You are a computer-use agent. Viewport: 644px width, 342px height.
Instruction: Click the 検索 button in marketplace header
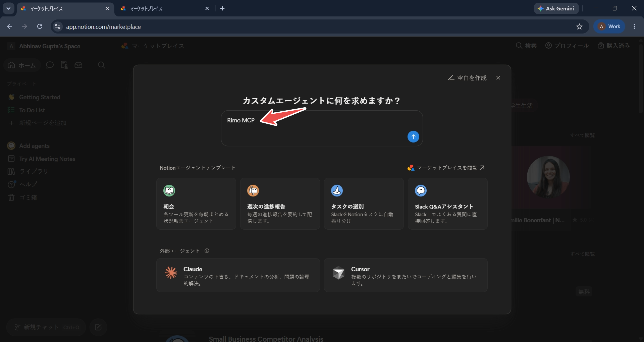pos(526,46)
